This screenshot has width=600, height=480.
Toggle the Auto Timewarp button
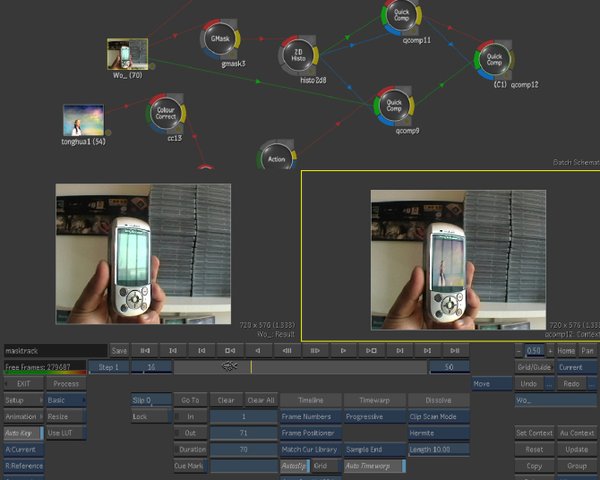(x=374, y=466)
